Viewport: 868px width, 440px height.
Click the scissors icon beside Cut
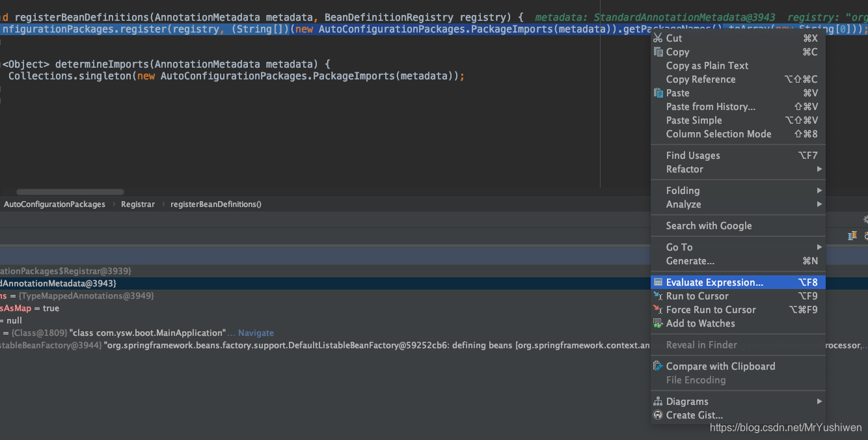point(658,38)
